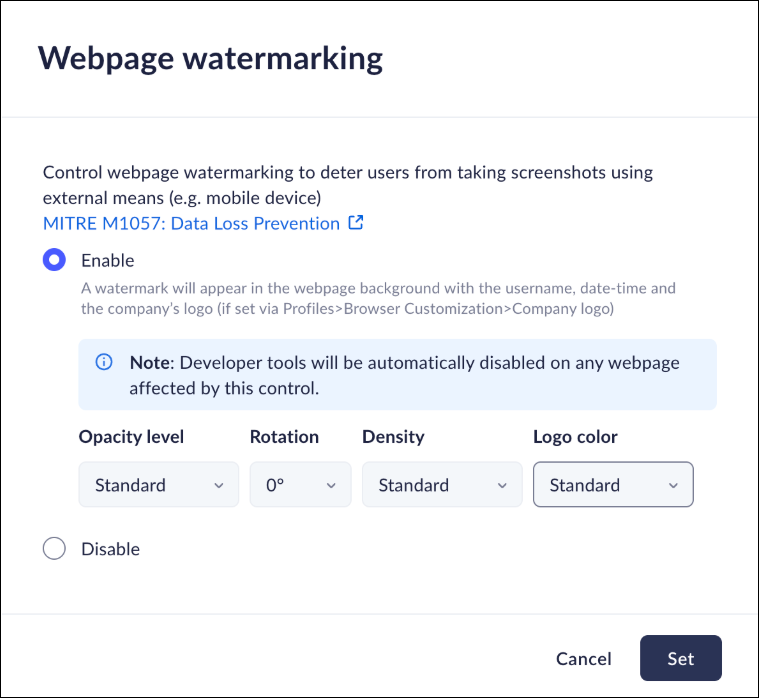Click the Enable option label
759x698 pixels.
[x=107, y=260]
